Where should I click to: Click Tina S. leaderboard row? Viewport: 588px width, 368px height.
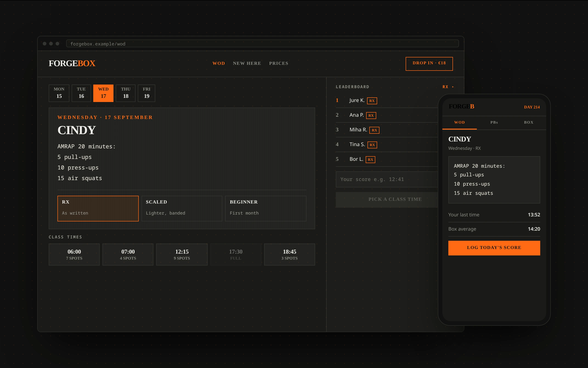(x=387, y=144)
